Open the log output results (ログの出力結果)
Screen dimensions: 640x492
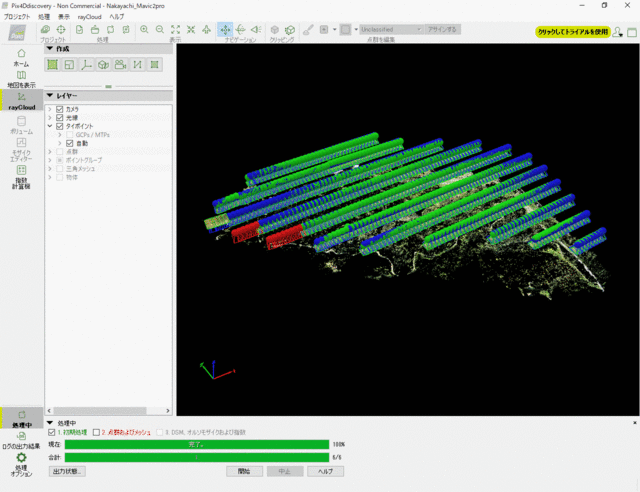[x=21, y=441]
